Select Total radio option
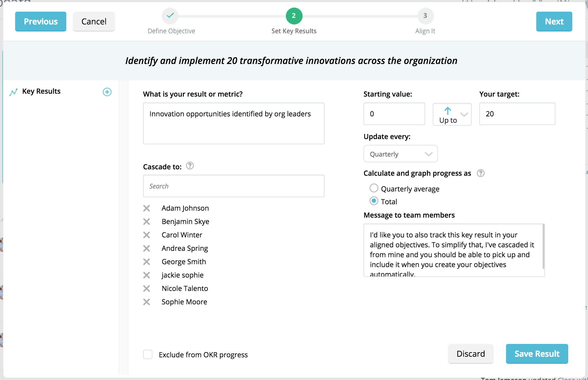 pyautogui.click(x=374, y=201)
